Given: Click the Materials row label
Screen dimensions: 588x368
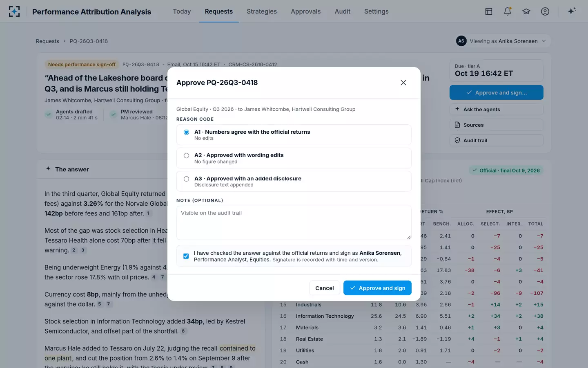Looking at the screenshot, I should click(307, 328).
